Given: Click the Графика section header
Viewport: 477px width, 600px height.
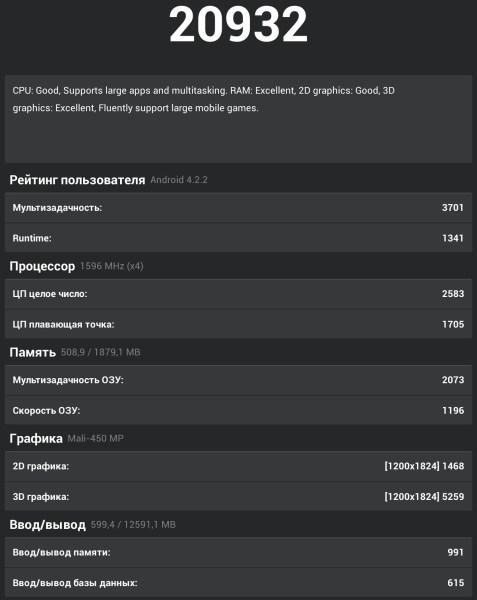Looking at the screenshot, I should [x=36, y=439].
